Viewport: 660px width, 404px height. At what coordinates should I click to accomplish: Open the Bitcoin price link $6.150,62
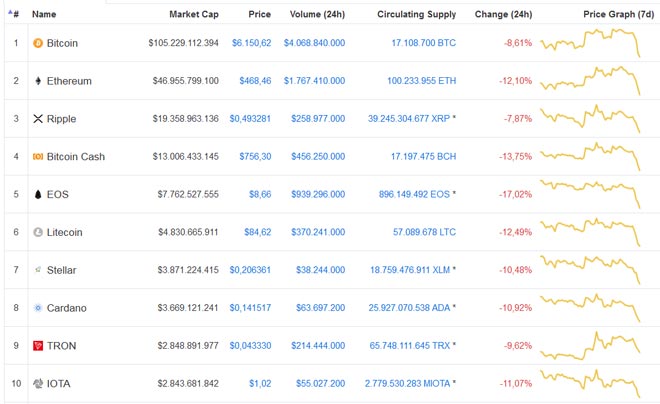coord(251,44)
